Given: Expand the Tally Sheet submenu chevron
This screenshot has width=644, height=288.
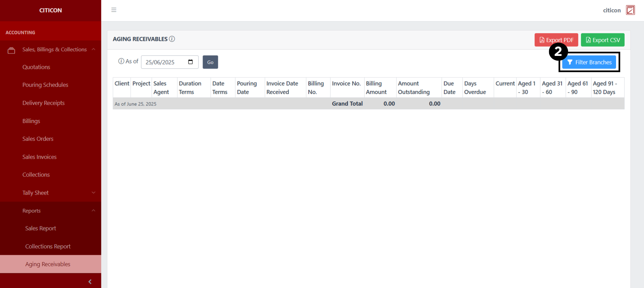Looking at the screenshot, I should coord(93,193).
